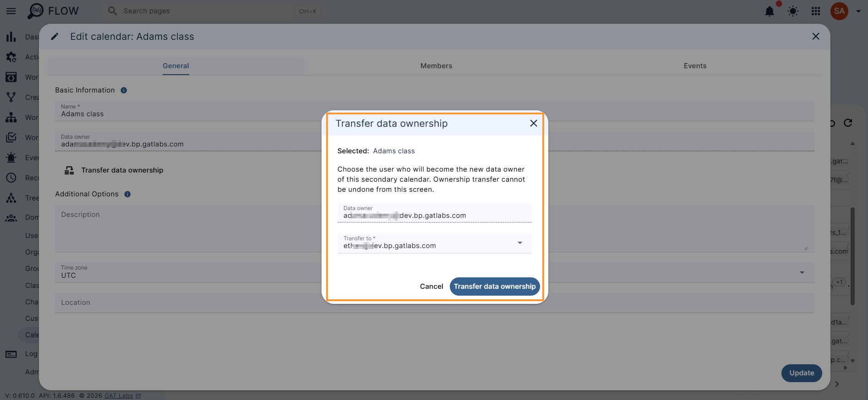Click the Basic Information info icon
Image resolution: width=868 pixels, height=400 pixels.
(124, 90)
